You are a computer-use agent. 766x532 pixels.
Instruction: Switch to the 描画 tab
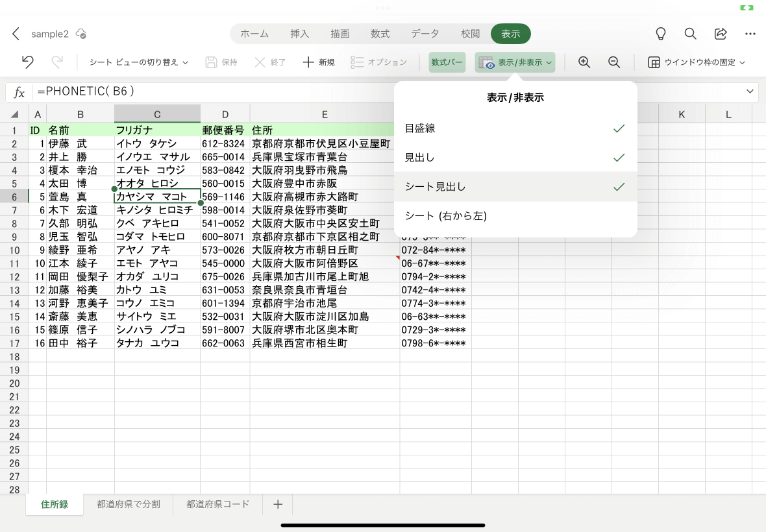340,34
